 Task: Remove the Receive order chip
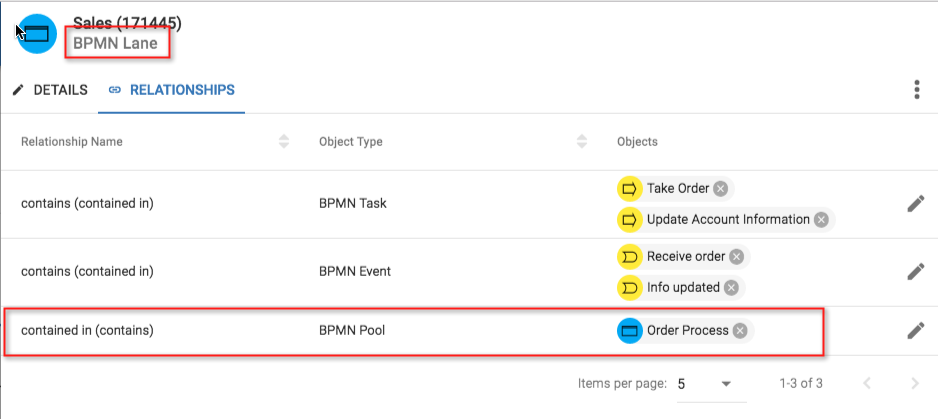coord(736,257)
